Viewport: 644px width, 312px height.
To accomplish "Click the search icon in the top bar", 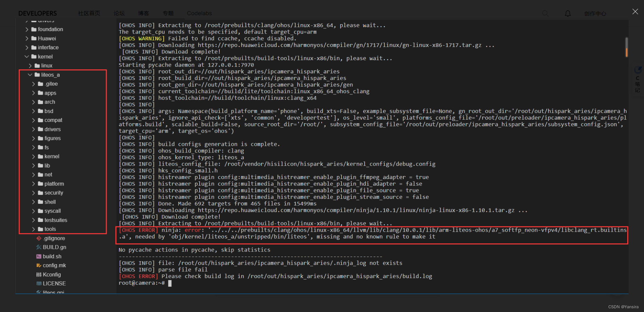I will [x=545, y=13].
